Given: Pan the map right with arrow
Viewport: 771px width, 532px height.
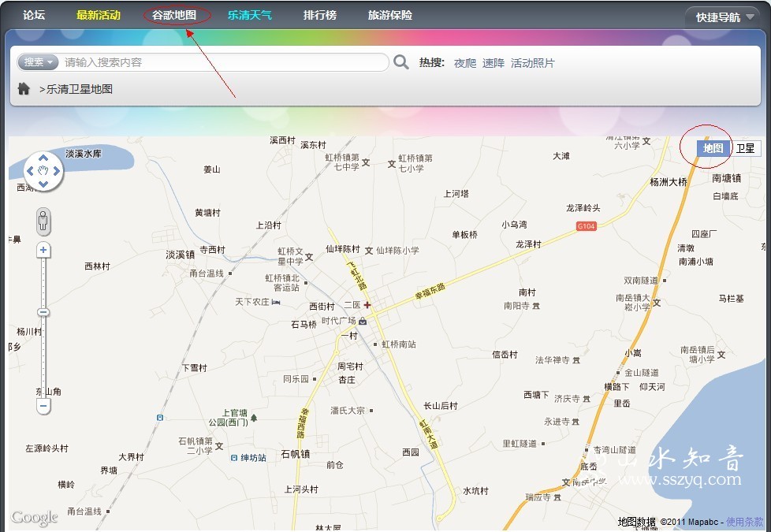Looking at the screenshot, I should tap(57, 170).
